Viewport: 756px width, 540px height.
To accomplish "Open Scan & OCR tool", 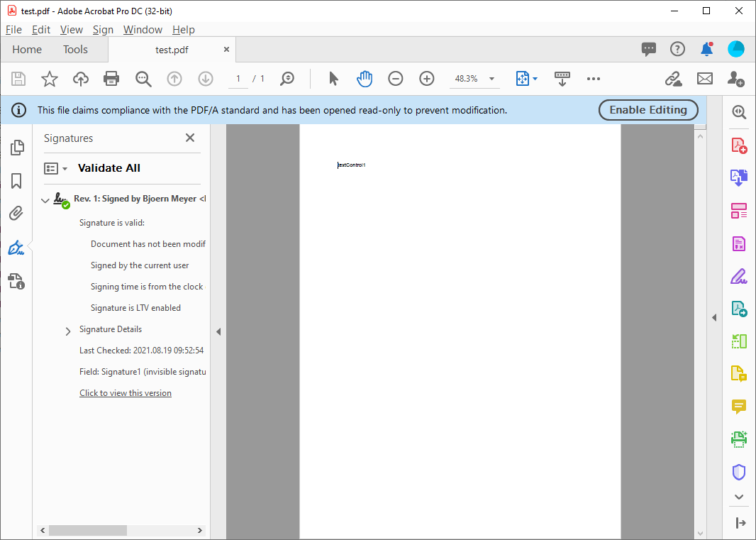I will 739,439.
